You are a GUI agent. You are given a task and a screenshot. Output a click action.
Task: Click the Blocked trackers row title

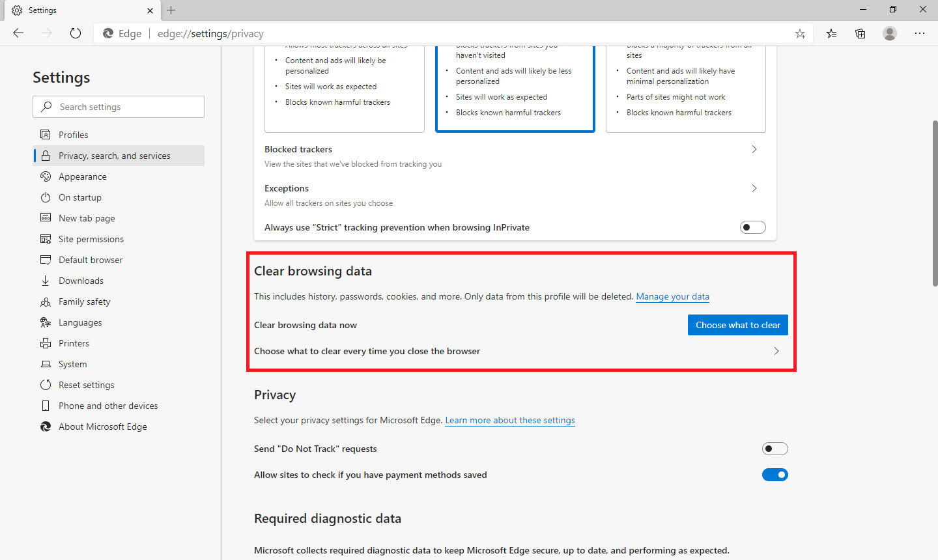click(x=298, y=149)
